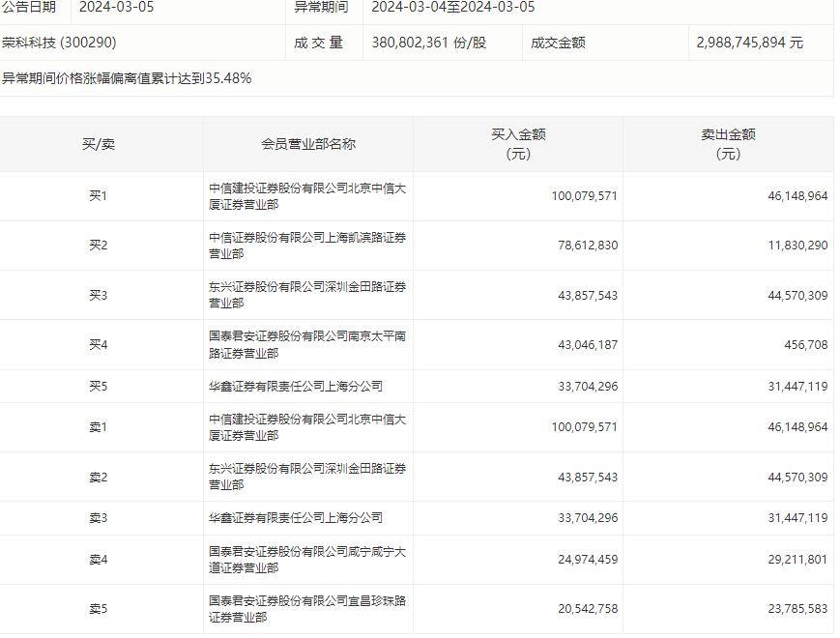Click the 卖出金额 (元) column header
This screenshot has width=840, height=638.
coord(728,144)
